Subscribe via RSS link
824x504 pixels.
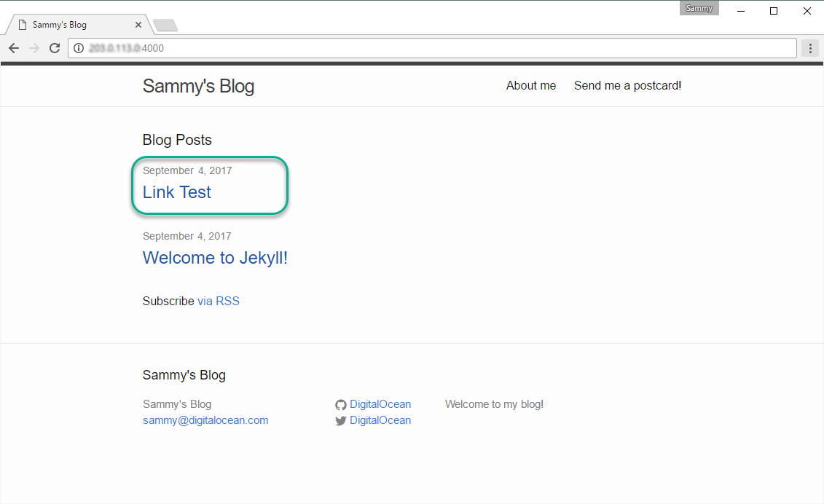tap(219, 301)
